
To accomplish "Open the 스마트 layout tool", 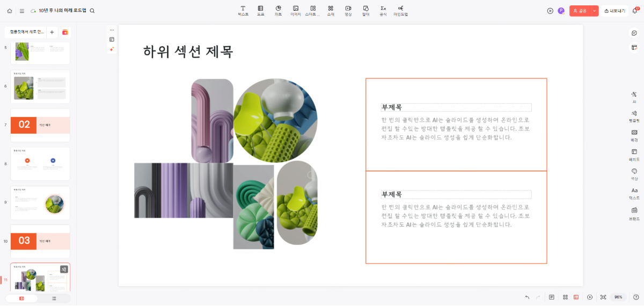I will click(313, 11).
